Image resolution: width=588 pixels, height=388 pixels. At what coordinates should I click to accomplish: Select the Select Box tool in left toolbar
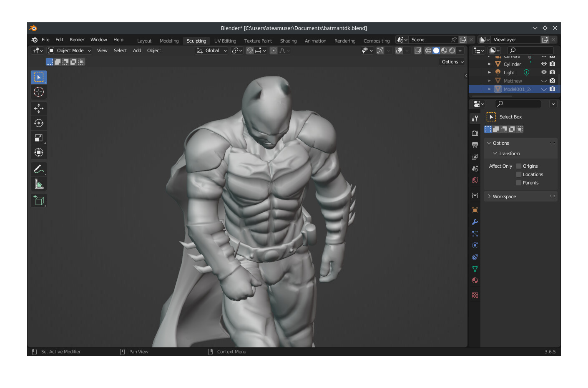[x=39, y=77]
